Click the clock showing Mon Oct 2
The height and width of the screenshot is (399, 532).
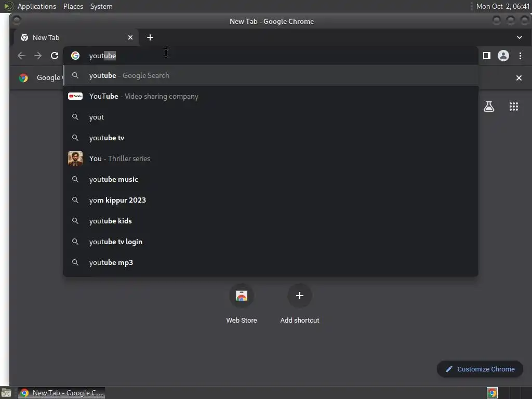point(502,6)
